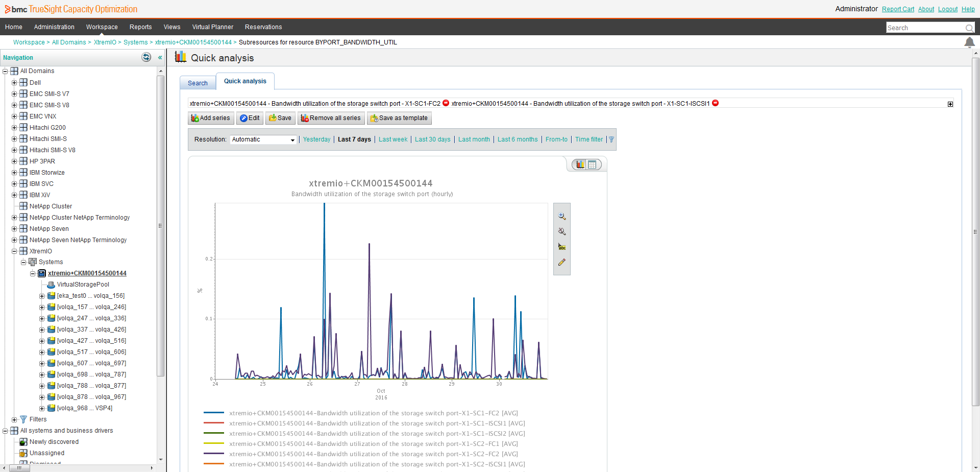
Task: Open the Resolution Automatic dropdown
Action: (263, 139)
